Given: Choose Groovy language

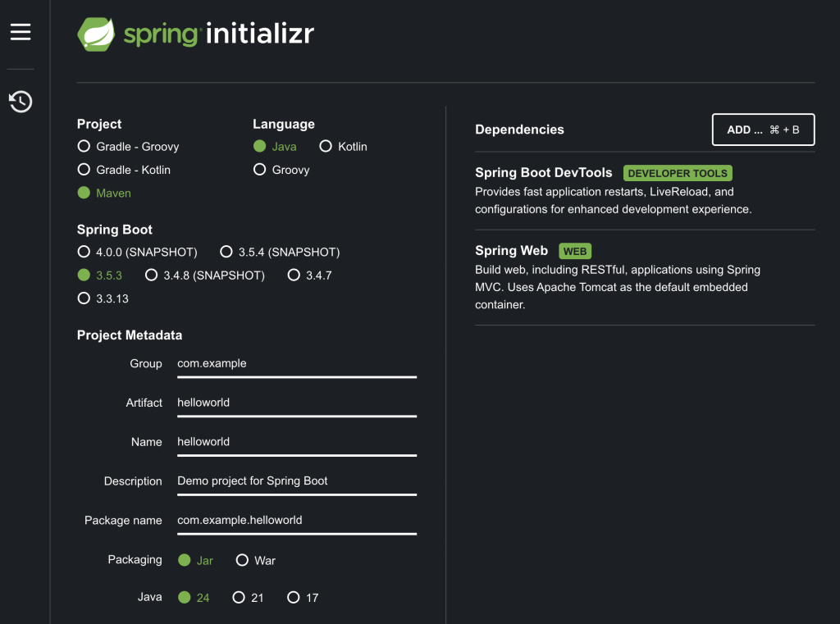Looking at the screenshot, I should pos(281,170).
